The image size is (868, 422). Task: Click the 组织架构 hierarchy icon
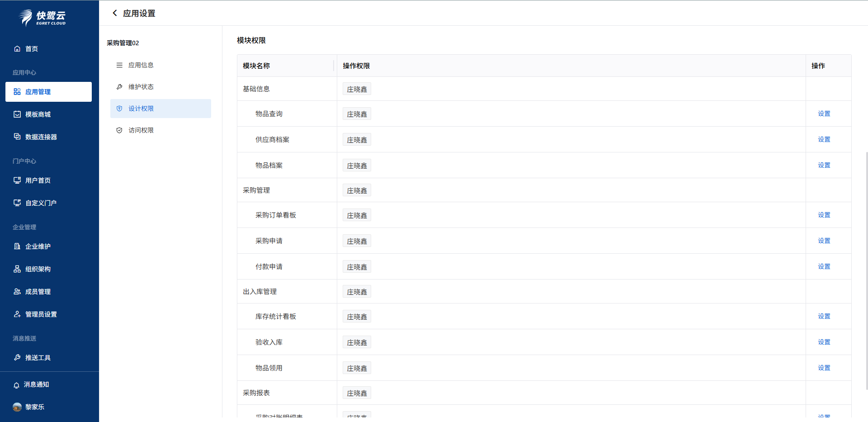17,269
